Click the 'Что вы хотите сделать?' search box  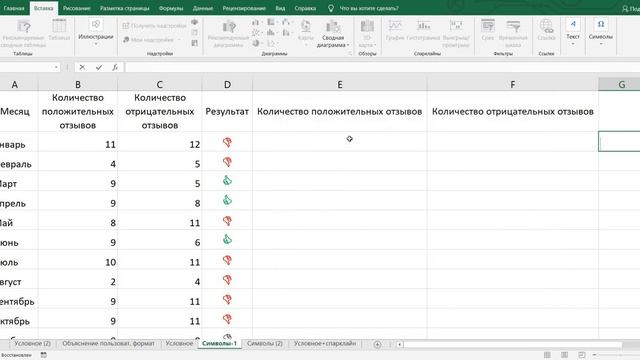369,8
